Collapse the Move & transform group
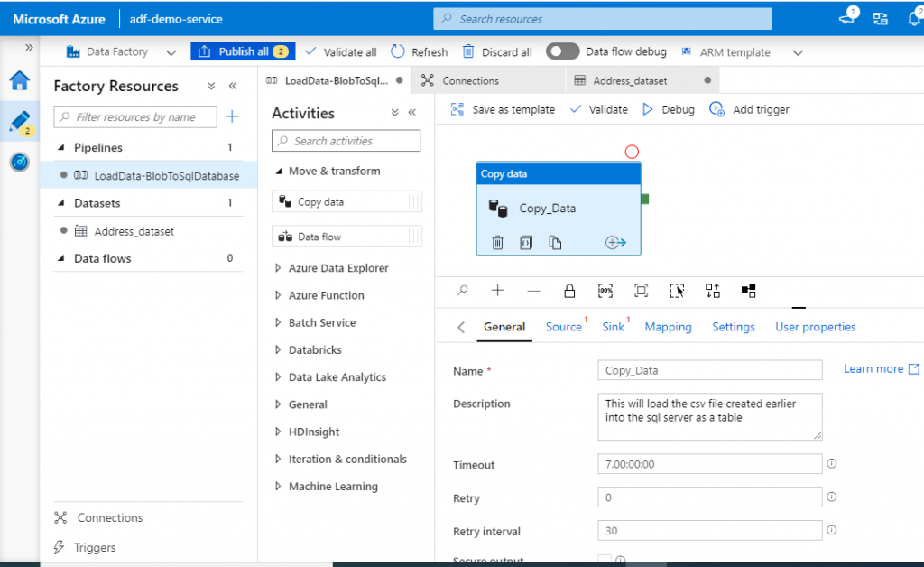Image resolution: width=924 pixels, height=567 pixels. (x=279, y=171)
